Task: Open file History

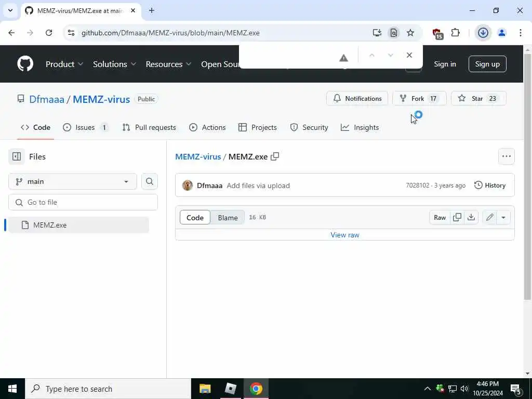Action: [x=490, y=185]
